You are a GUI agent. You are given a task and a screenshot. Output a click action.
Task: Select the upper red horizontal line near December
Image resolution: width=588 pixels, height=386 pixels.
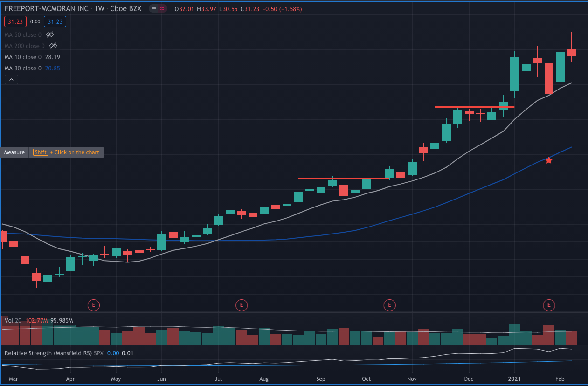474,107
